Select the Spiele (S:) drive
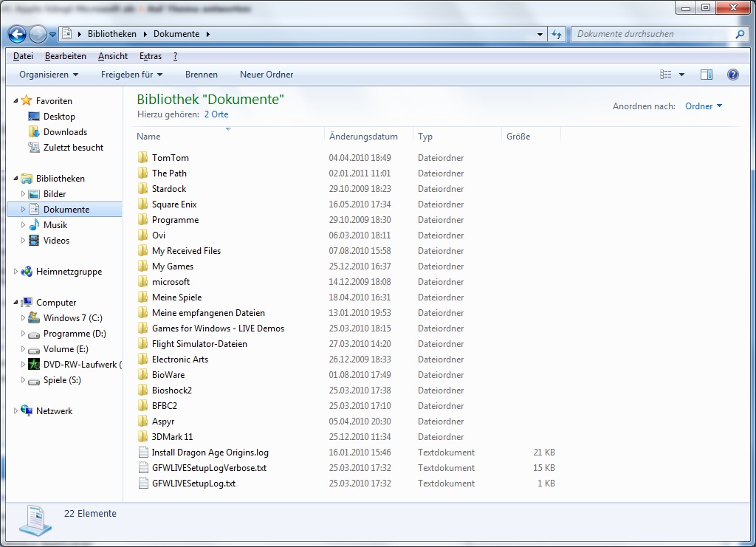 coord(62,379)
